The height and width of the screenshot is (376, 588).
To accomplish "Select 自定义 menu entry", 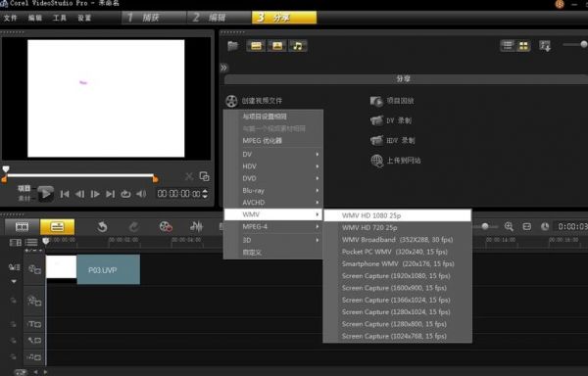I will tap(273, 253).
